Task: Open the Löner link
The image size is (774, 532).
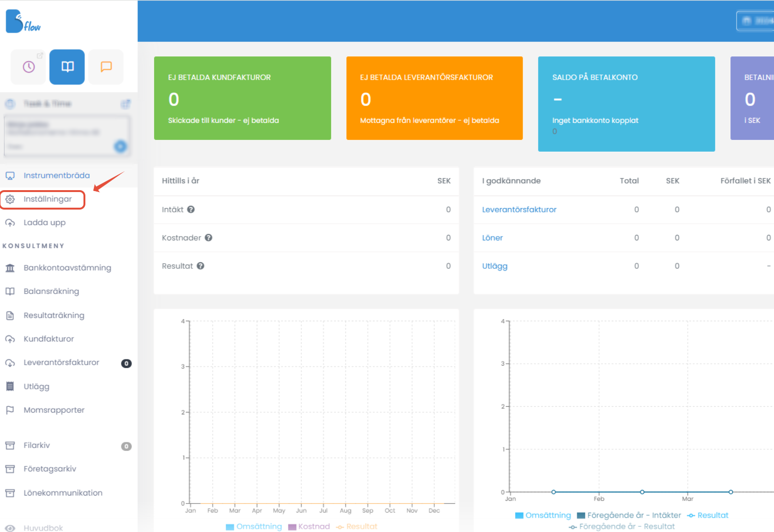Action: pos(492,238)
